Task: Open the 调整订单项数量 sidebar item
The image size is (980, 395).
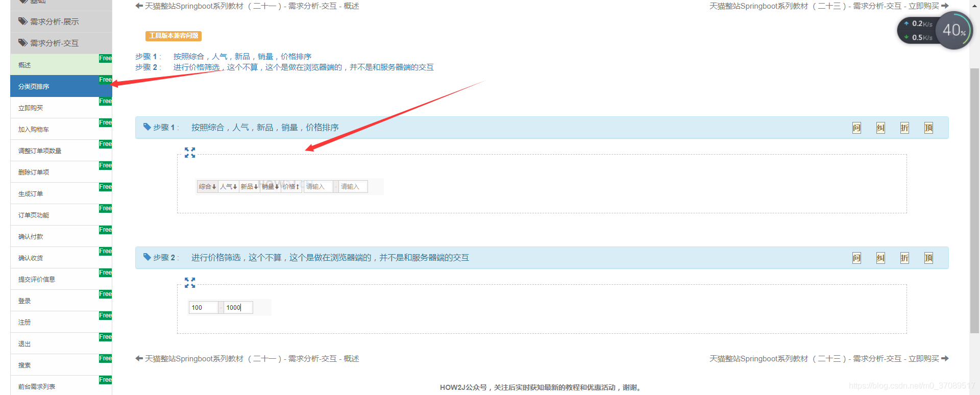Action: tap(61, 151)
